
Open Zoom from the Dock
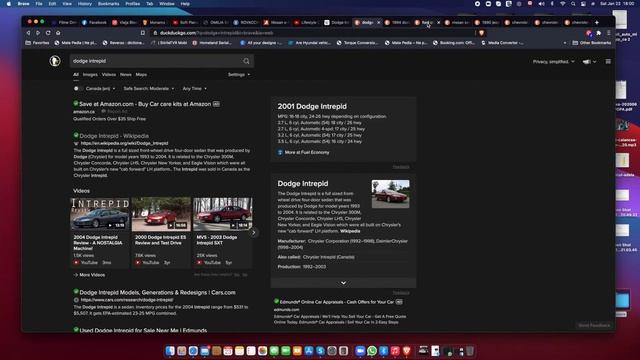point(360,351)
